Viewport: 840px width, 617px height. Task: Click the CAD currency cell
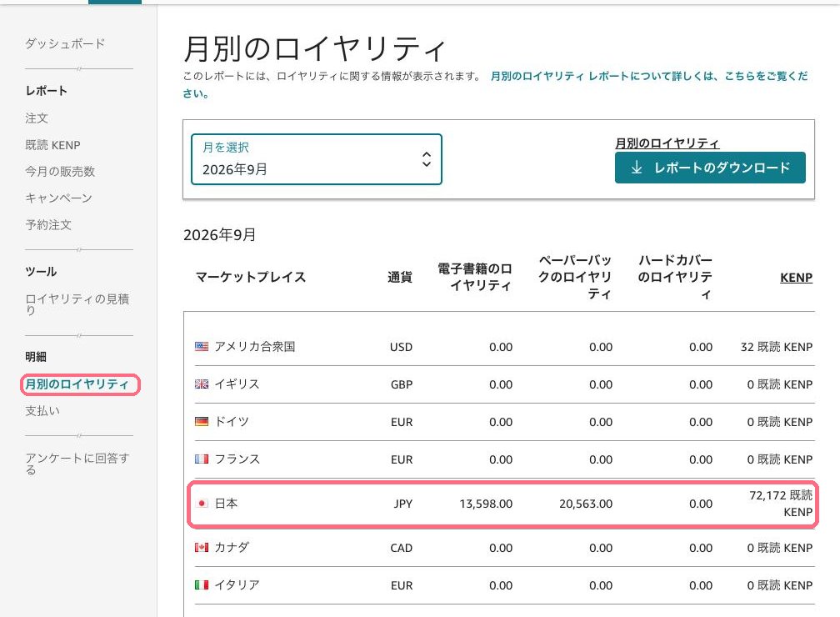[402, 549]
